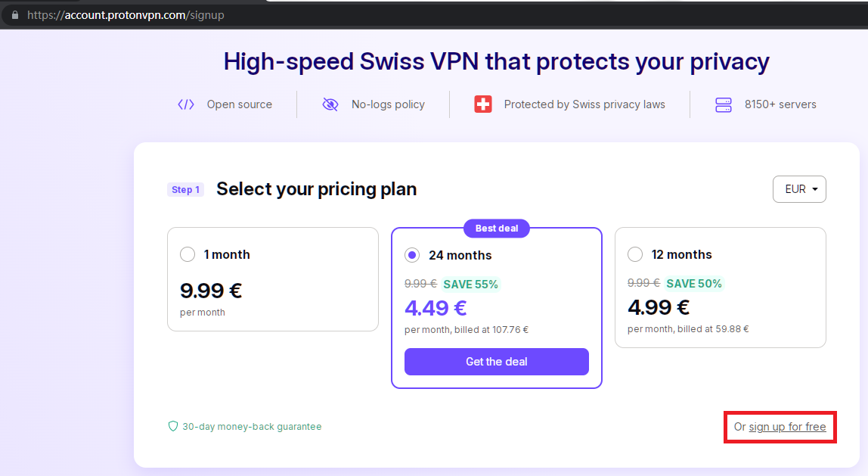Viewport: 868px width, 476px height.
Task: Click the lock icon in address bar
Action: [14, 14]
